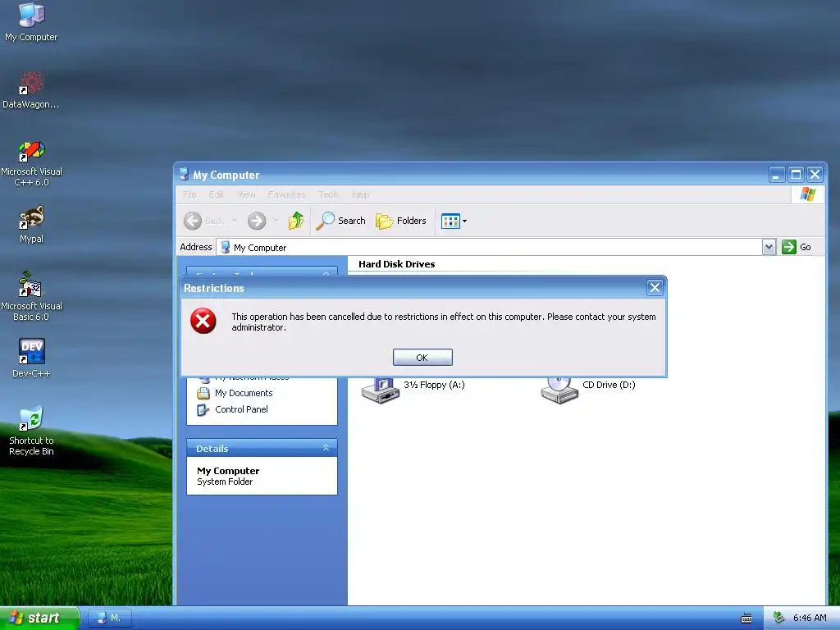Click the Go button
This screenshot has width=840, height=630.
pos(796,247)
